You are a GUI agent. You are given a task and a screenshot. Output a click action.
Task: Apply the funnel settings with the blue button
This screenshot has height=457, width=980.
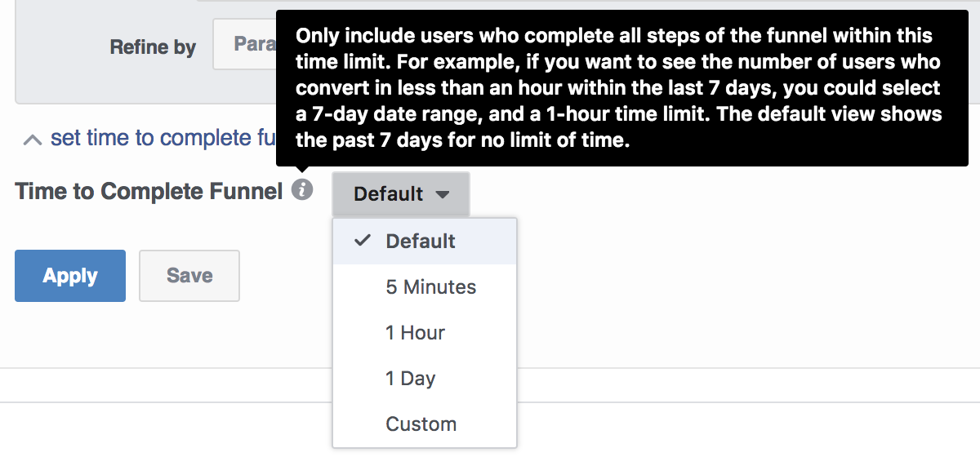point(70,276)
